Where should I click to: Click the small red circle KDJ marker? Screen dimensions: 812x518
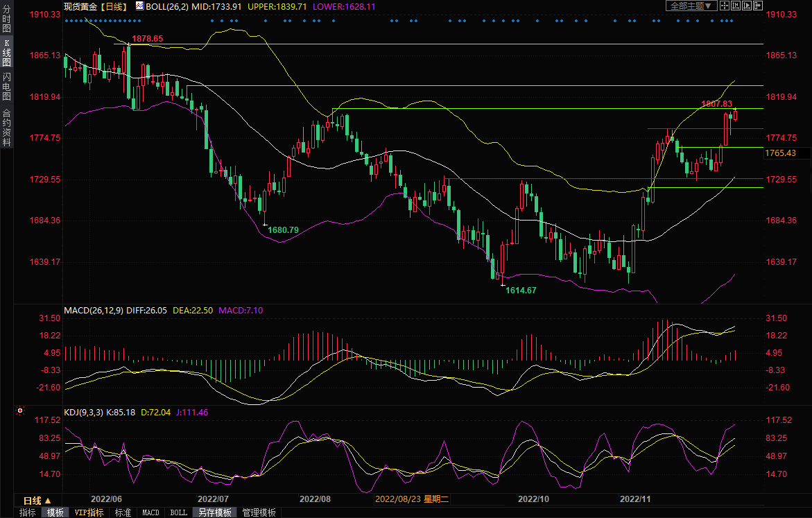19,411
